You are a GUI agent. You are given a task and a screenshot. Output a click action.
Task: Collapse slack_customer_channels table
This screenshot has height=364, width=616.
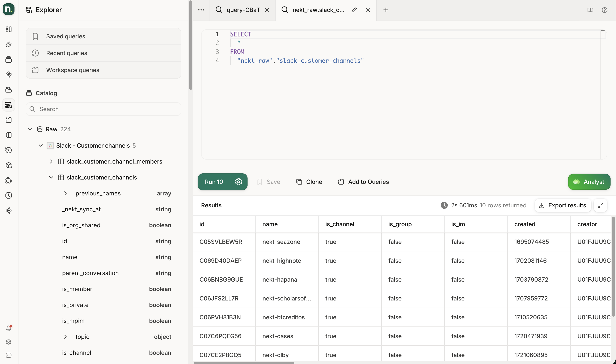(x=51, y=177)
